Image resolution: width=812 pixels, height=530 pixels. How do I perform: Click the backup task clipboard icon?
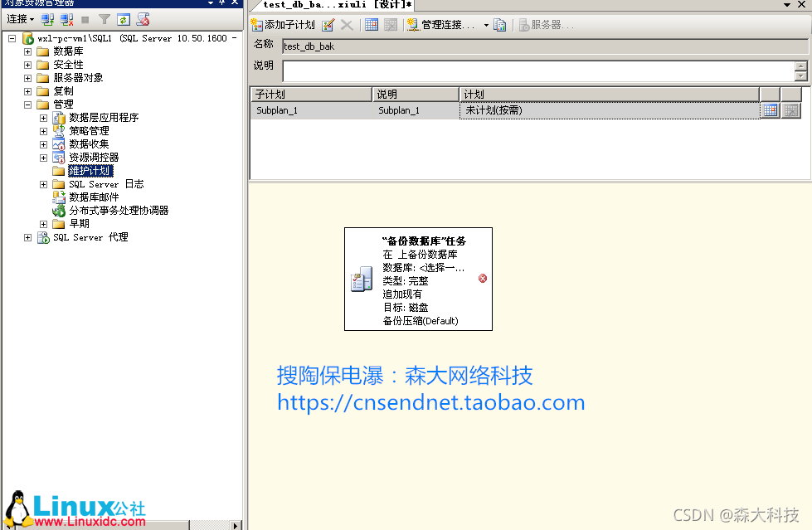tap(361, 280)
